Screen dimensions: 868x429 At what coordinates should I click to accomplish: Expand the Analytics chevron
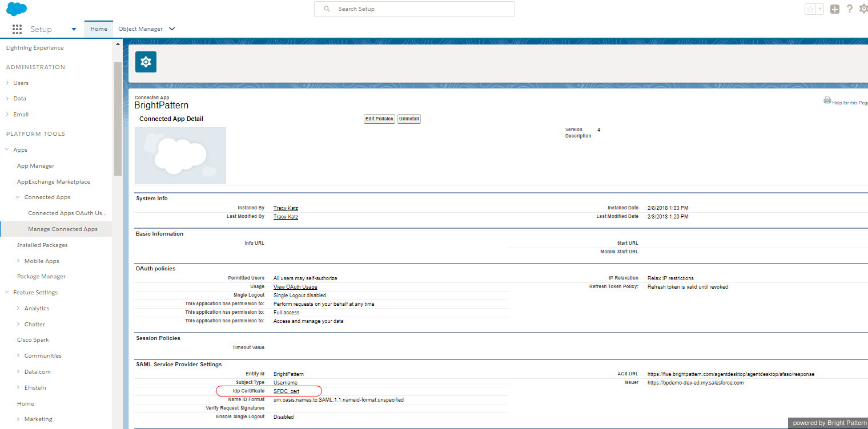click(x=18, y=309)
